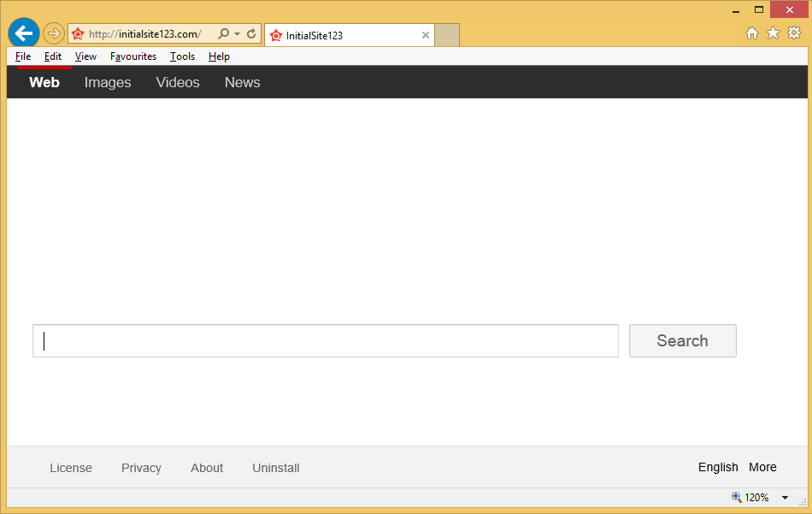Close the InitialSite123 tab
812x514 pixels.
[426, 35]
